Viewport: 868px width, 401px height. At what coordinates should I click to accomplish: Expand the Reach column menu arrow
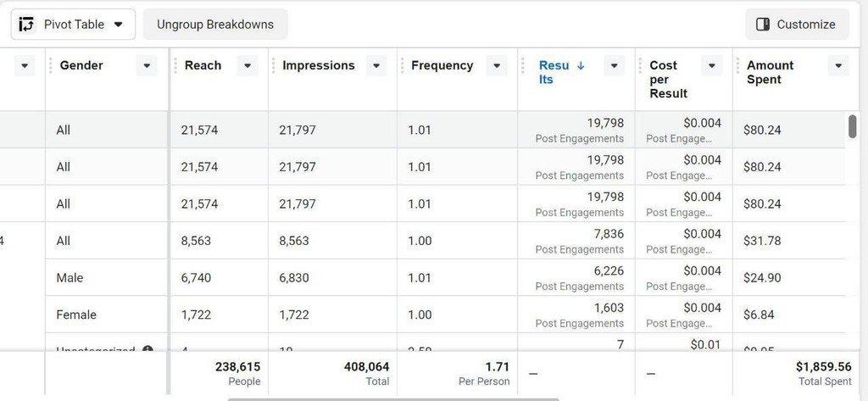click(x=248, y=65)
